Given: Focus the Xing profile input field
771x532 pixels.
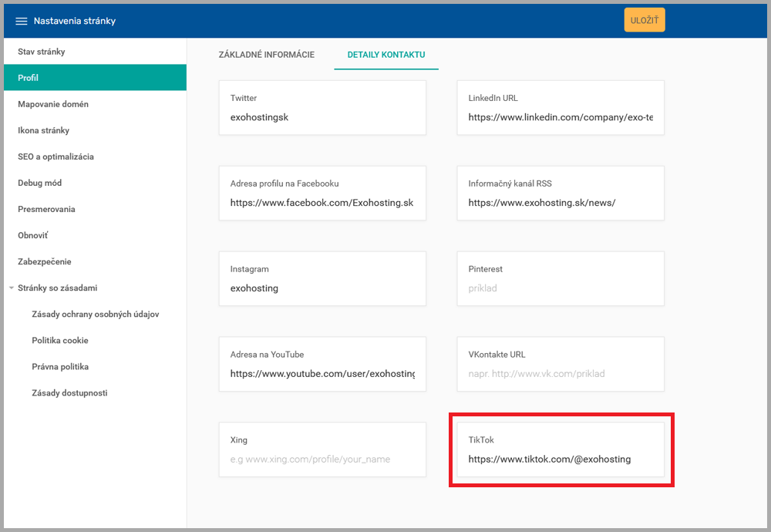Looking at the screenshot, I should click(x=322, y=460).
